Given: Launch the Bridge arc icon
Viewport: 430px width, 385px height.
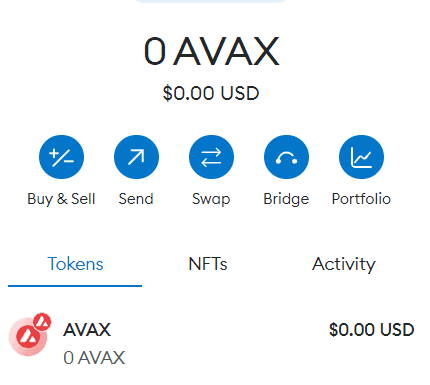Looking at the screenshot, I should pyautogui.click(x=286, y=157).
